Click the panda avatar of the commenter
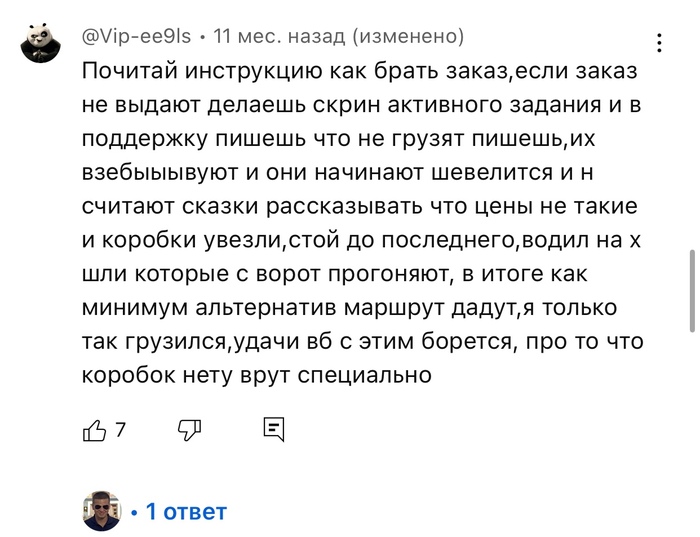The image size is (700, 537). pos(39,44)
